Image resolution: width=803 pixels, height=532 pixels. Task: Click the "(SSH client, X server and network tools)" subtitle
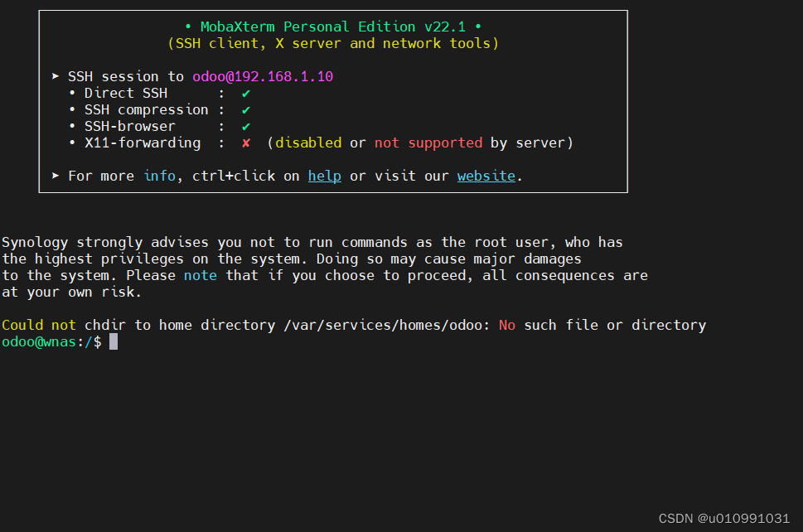pyautogui.click(x=333, y=43)
